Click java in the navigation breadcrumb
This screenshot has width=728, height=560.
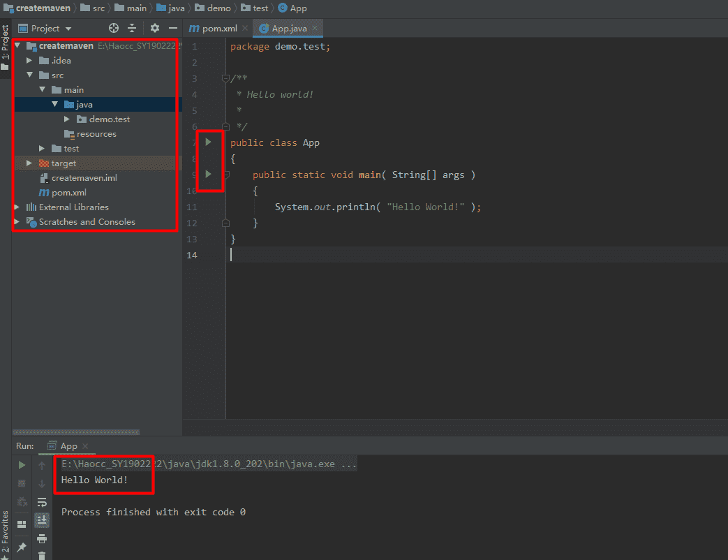(171, 8)
